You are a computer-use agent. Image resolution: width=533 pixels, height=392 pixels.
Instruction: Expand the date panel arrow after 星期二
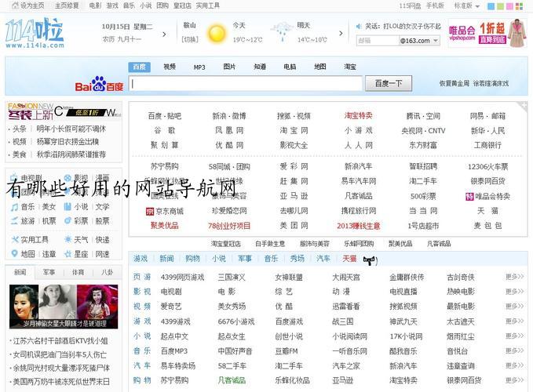point(165,34)
